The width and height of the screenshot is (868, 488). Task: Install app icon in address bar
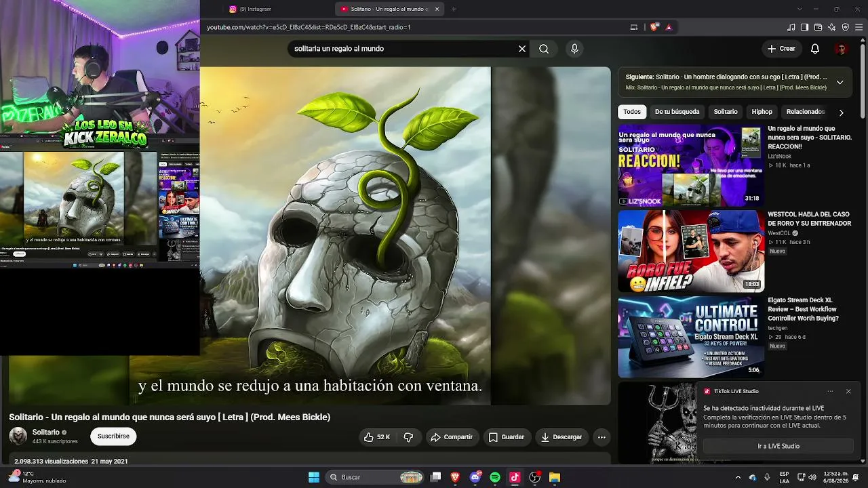634,27
